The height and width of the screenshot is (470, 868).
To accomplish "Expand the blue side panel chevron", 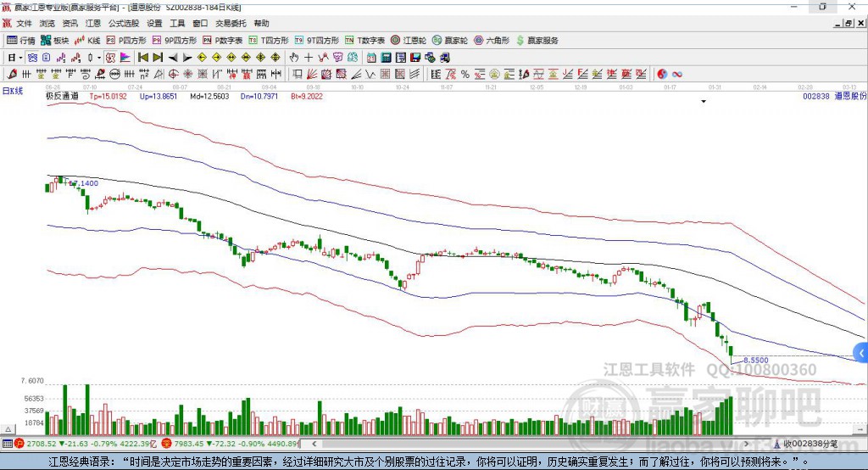I will click(x=861, y=353).
